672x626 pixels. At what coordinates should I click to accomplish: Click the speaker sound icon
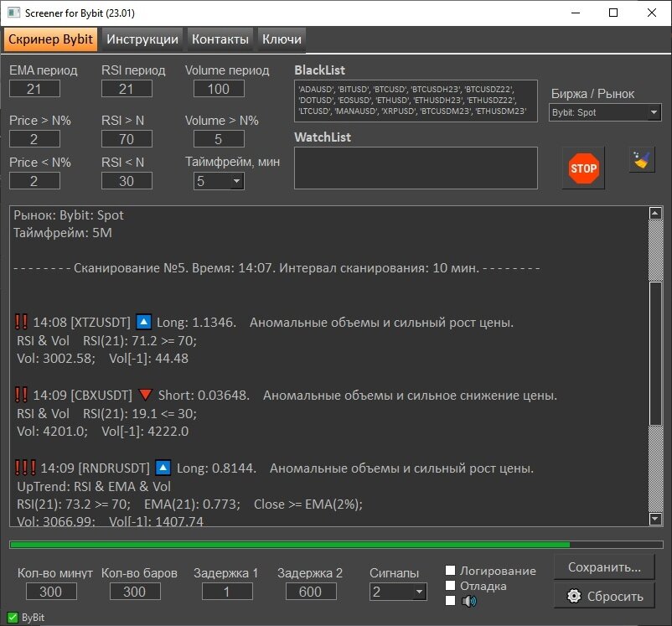(469, 601)
